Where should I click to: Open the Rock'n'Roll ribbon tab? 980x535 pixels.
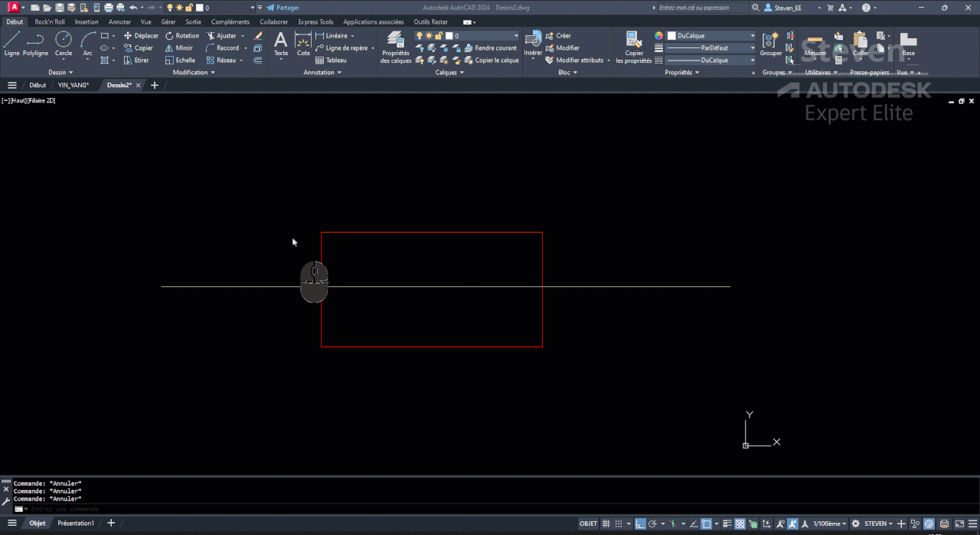tap(50, 22)
